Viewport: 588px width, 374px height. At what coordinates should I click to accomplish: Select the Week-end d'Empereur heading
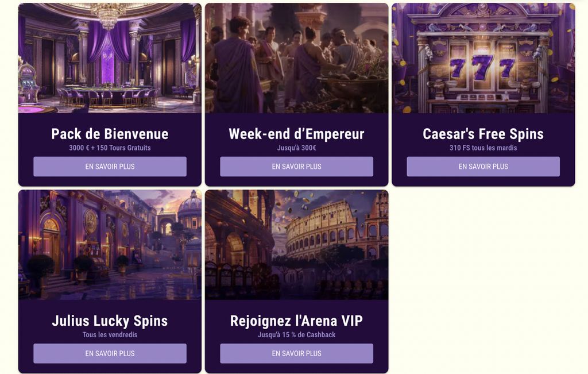pos(296,133)
